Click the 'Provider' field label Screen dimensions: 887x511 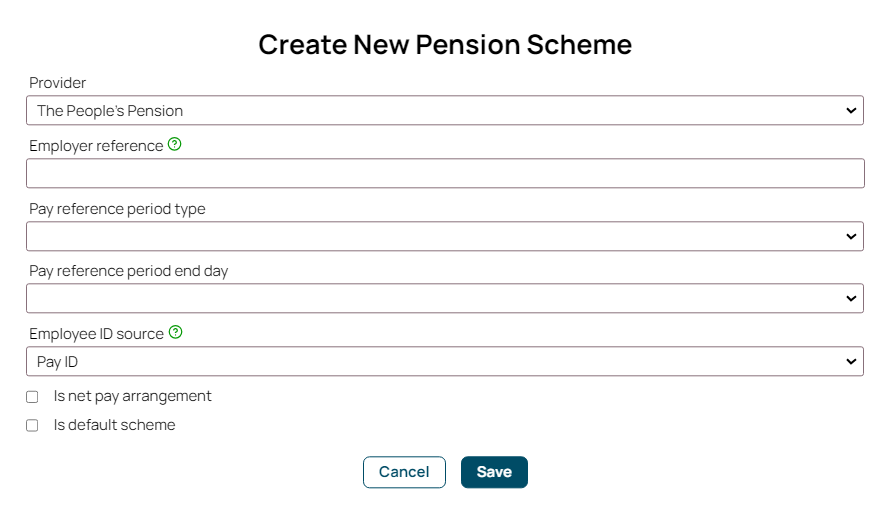(x=58, y=83)
